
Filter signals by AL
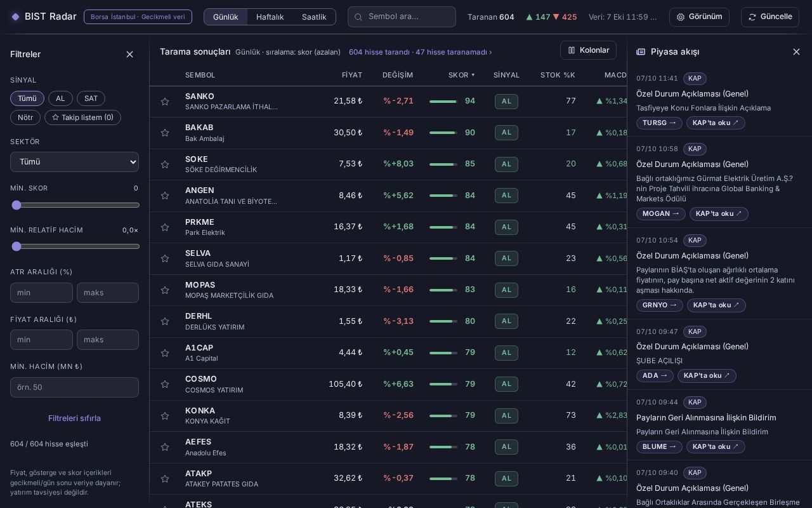[60, 98]
